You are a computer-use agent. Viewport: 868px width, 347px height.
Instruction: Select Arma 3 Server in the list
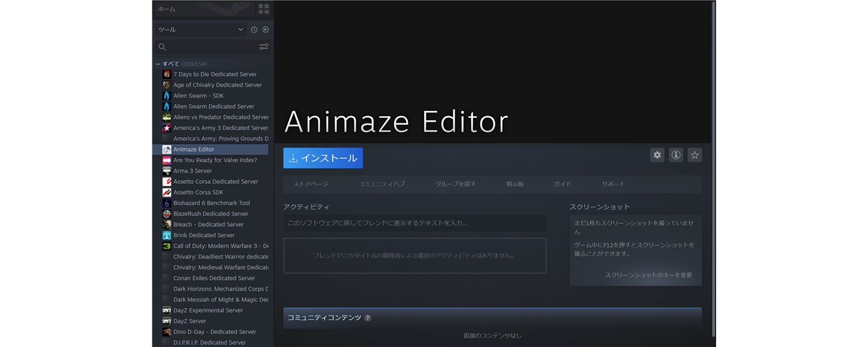192,171
